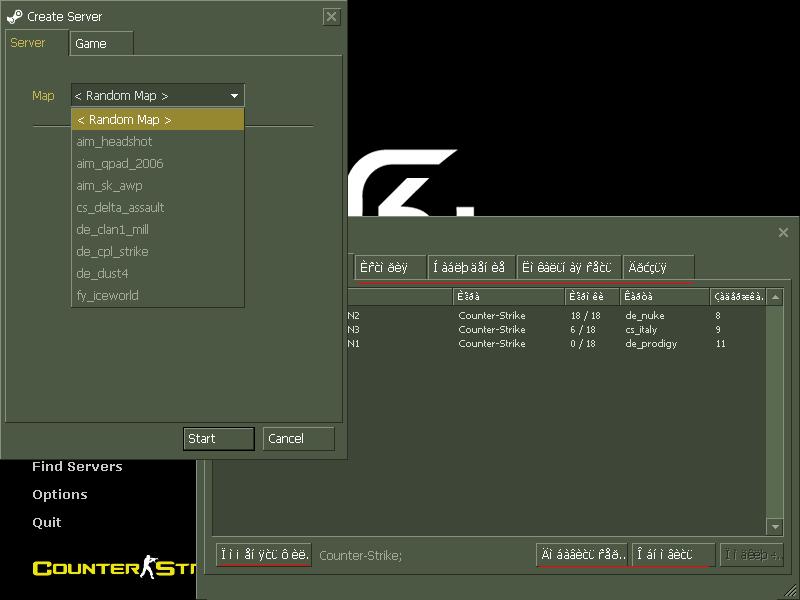Pick de_clan1_mill from the map list
The height and width of the screenshot is (600, 800).
click(x=158, y=230)
